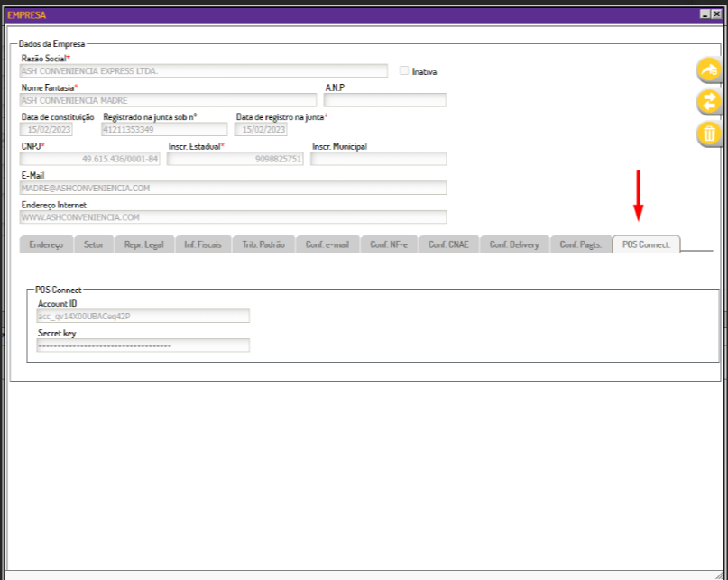The height and width of the screenshot is (580, 728).
Task: Click the yellow swap arrows icon
Action: pyautogui.click(x=708, y=102)
